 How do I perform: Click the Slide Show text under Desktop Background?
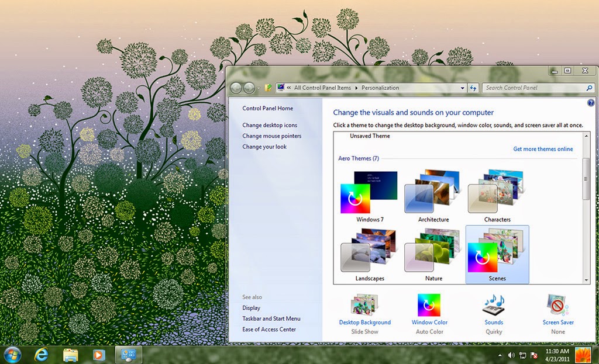pos(365,331)
